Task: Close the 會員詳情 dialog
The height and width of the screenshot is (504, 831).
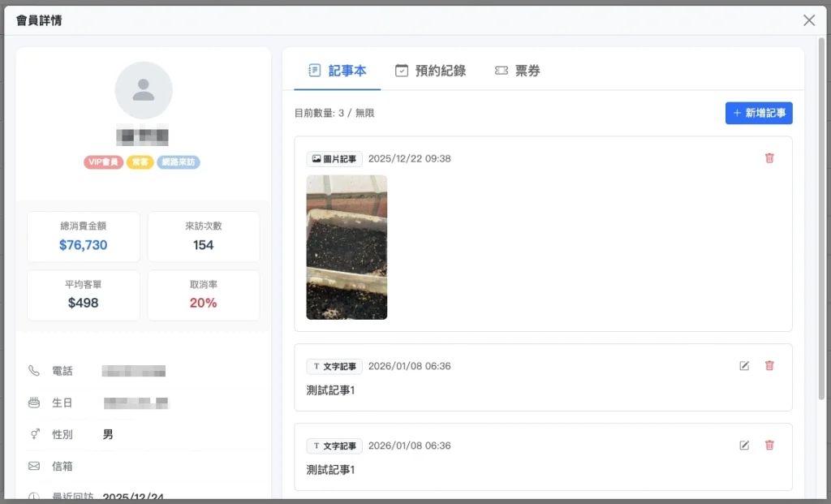Action: (809, 20)
